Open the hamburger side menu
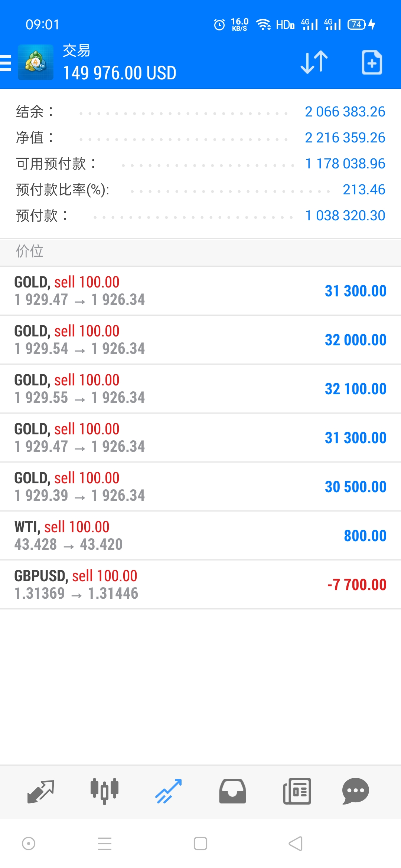This screenshot has height=868, width=401. pos(6,62)
